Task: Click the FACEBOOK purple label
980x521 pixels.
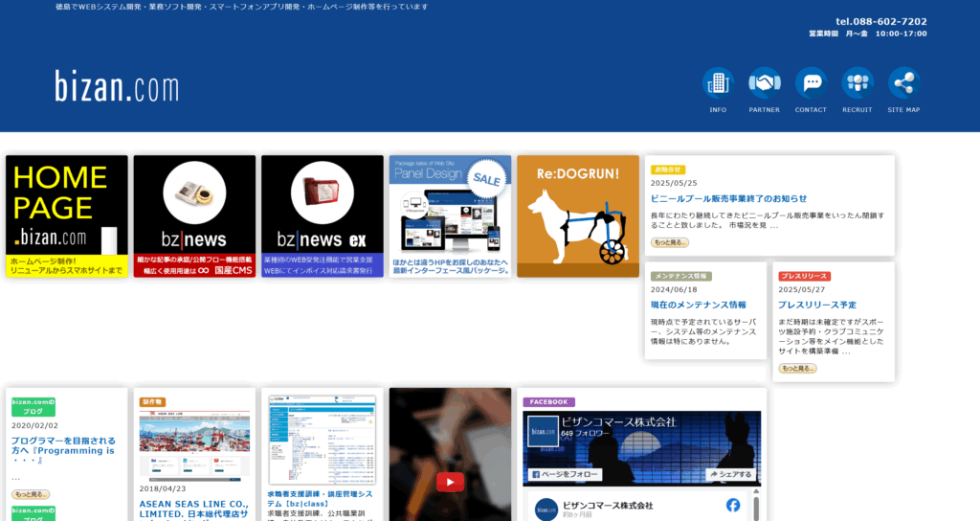Action: tap(548, 402)
